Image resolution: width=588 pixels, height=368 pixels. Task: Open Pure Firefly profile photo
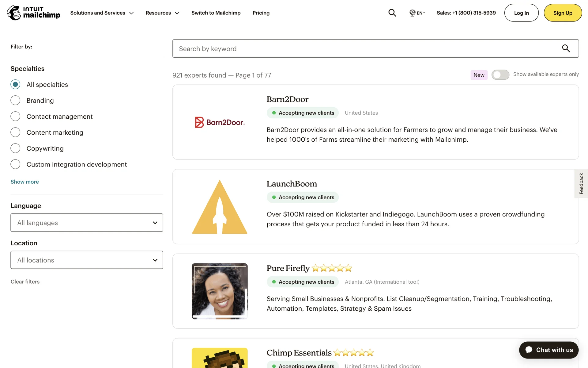click(220, 291)
